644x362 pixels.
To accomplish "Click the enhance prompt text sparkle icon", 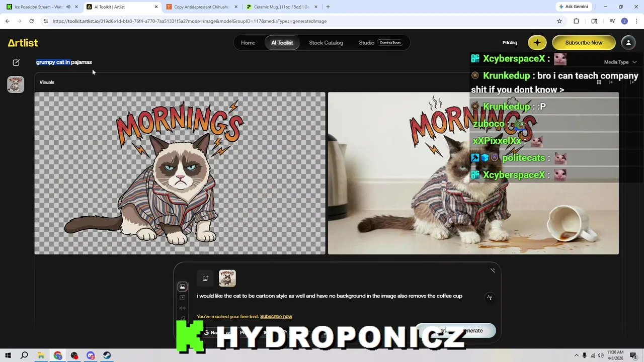I will 490,298.
